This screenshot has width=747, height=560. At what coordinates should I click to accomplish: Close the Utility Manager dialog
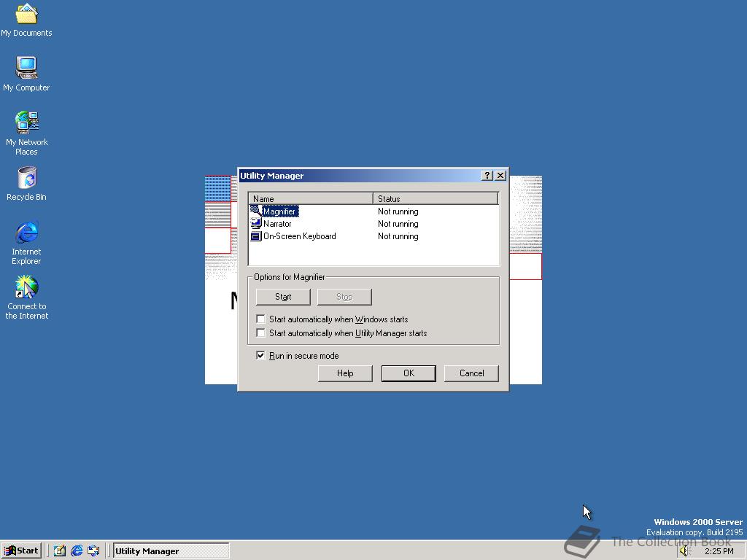500,176
